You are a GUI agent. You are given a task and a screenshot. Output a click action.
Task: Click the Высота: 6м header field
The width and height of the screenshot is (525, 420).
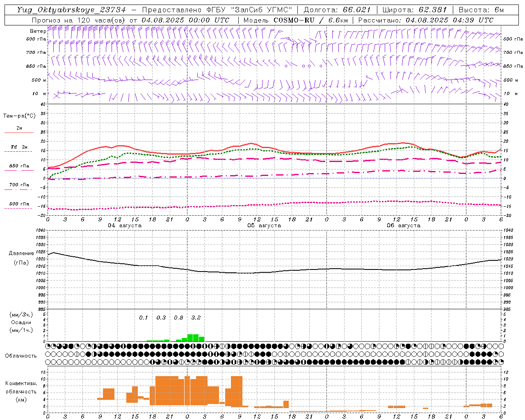[x=481, y=10]
